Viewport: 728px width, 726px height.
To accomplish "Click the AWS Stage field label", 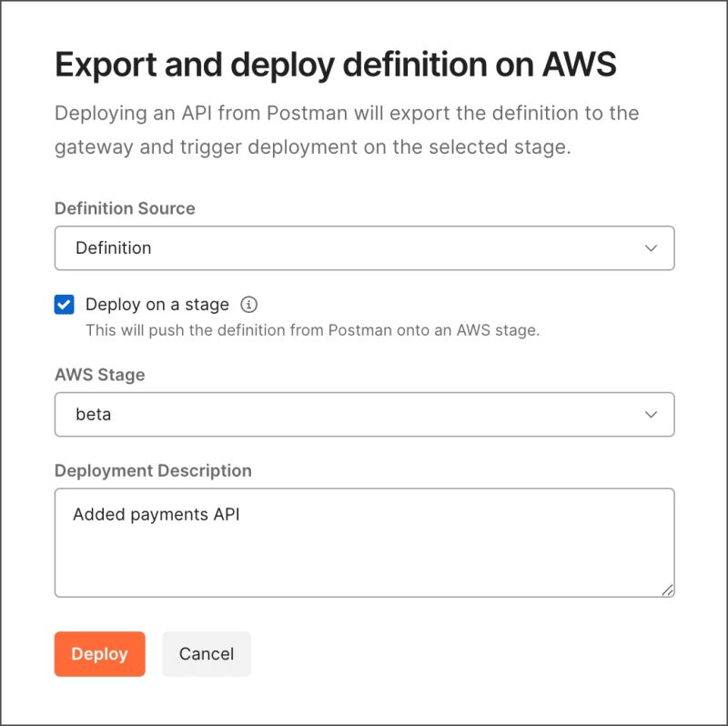I will pos(100,375).
